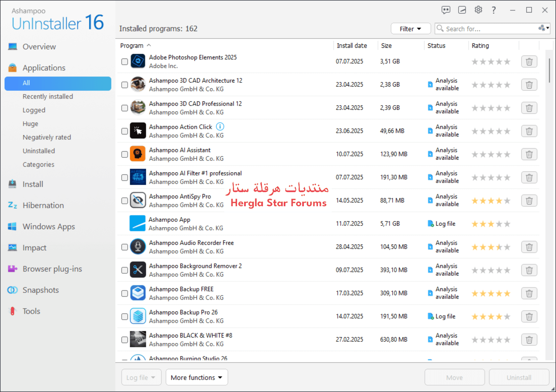This screenshot has width=556, height=392.
Task: Open Browser plug-ins section
Action: coord(52,269)
